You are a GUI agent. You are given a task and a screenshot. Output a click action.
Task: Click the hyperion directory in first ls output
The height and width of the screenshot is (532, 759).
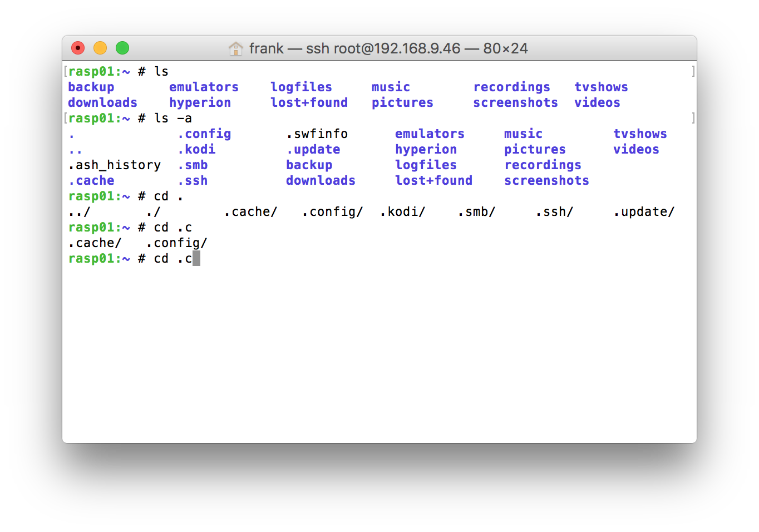(200, 103)
